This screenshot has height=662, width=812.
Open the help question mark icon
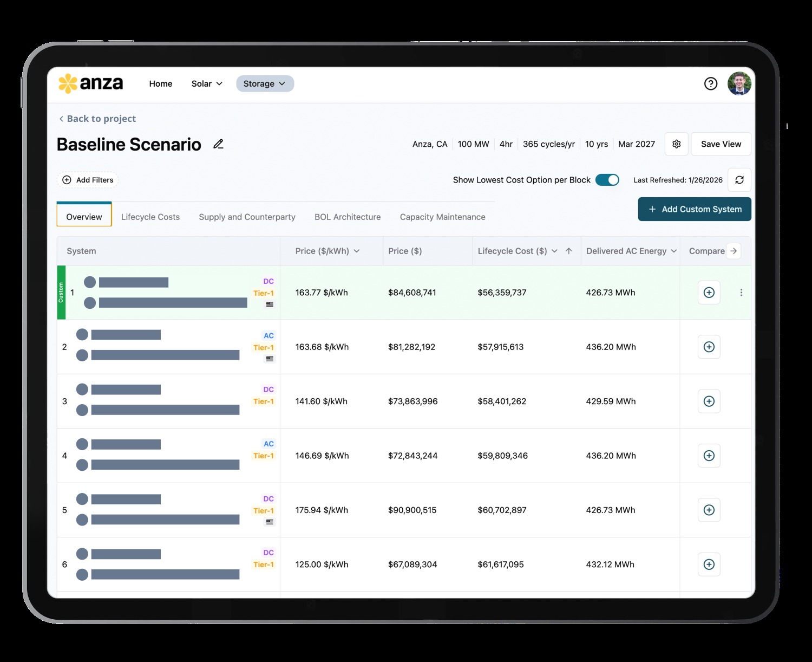(x=711, y=83)
